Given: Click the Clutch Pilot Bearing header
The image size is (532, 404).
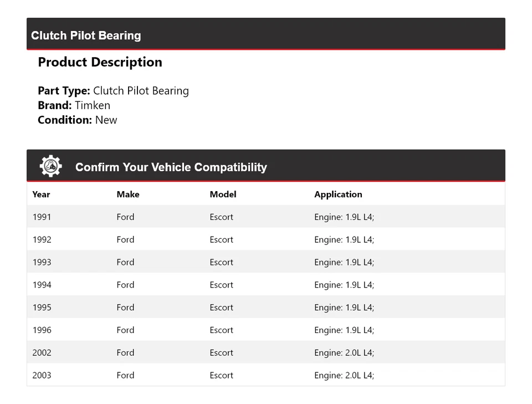Looking at the screenshot, I should point(86,35).
